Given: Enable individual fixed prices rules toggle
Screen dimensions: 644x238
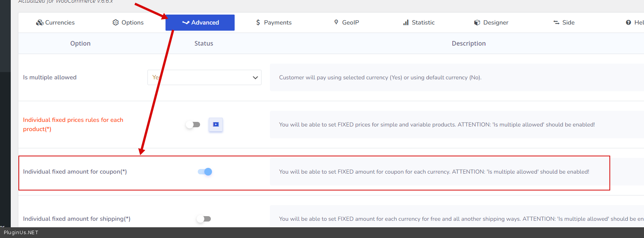Looking at the screenshot, I should (193, 125).
